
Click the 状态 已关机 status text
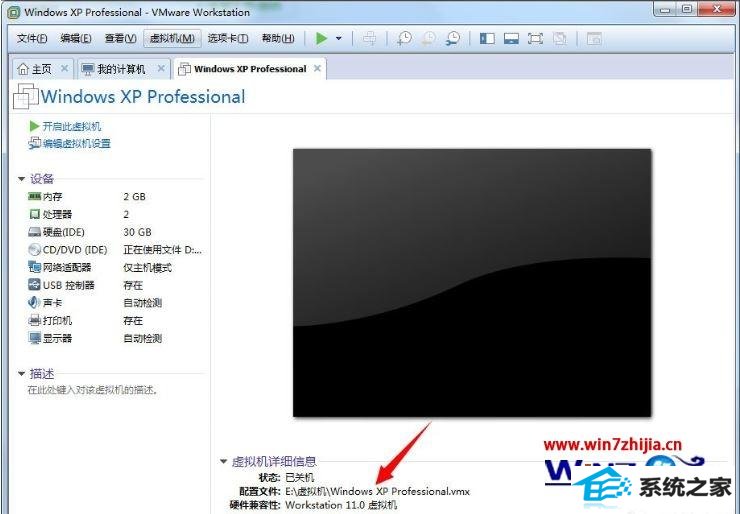click(299, 477)
